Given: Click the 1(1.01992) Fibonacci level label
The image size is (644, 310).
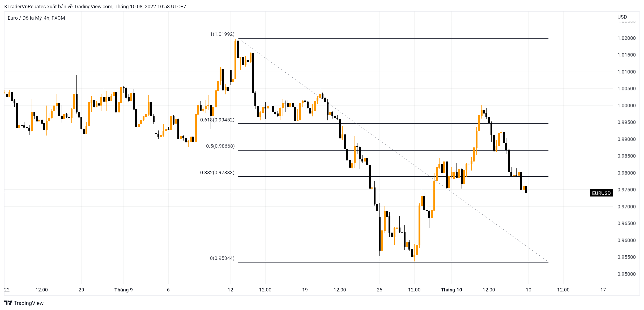Looking at the screenshot, I should click(x=222, y=34).
